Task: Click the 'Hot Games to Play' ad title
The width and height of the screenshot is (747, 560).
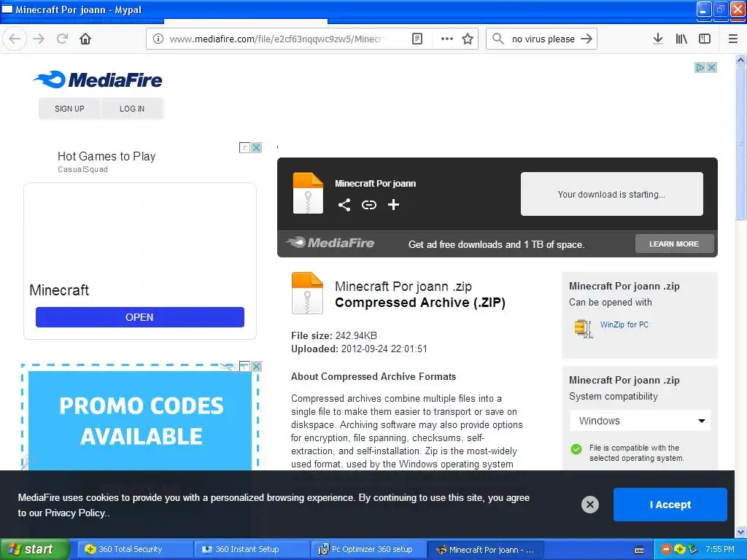Action: (x=107, y=156)
